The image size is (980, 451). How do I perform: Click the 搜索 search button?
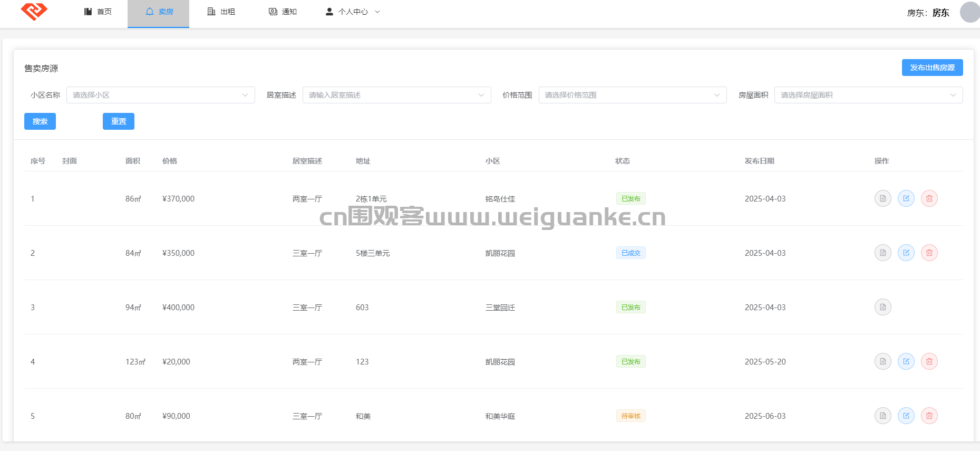pos(40,121)
